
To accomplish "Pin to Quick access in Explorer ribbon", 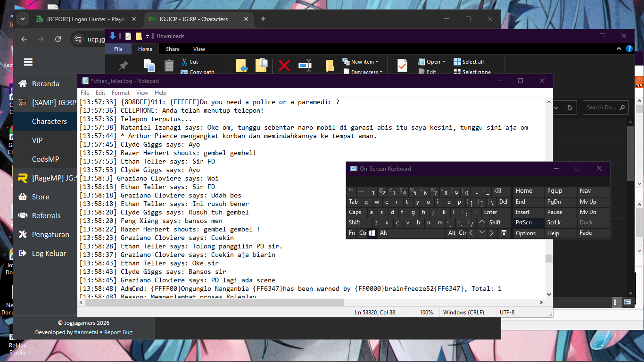I will coord(124,66).
